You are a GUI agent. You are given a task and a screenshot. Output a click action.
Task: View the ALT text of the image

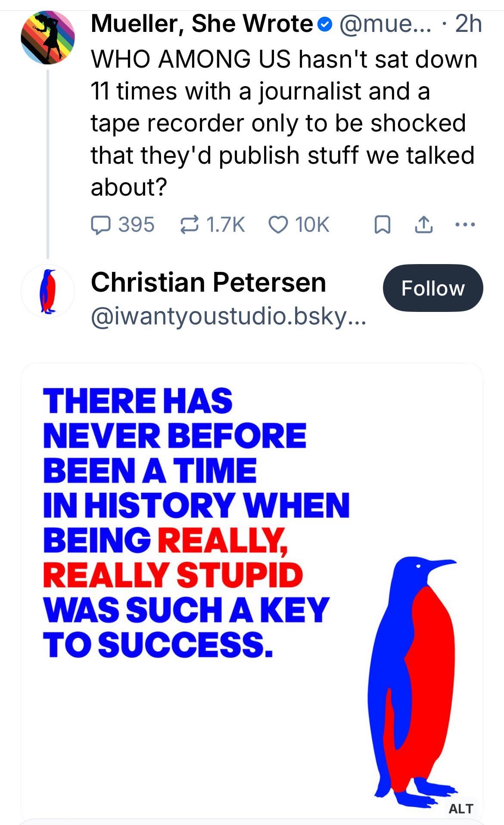[x=460, y=809]
